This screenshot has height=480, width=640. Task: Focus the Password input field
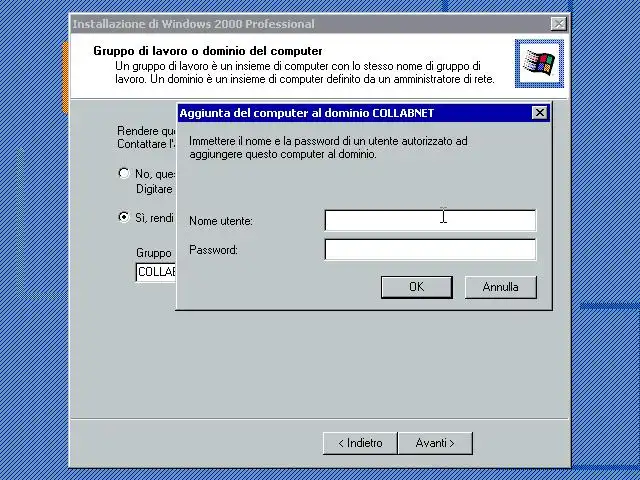click(x=430, y=249)
